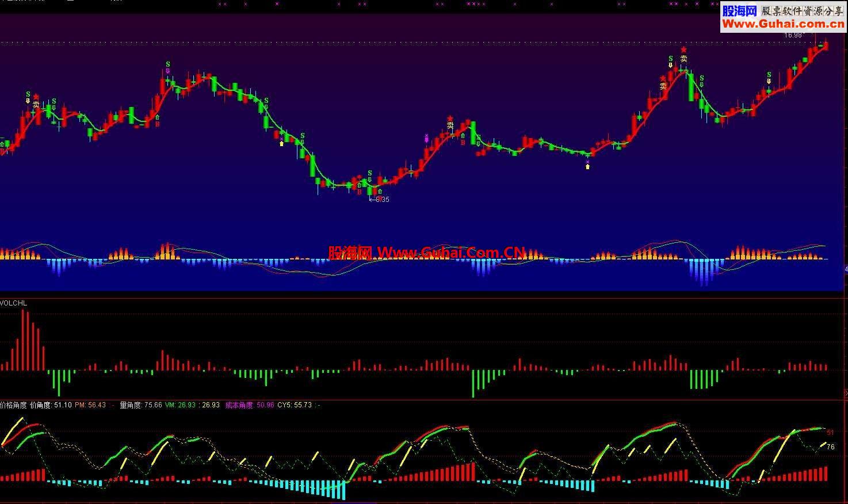848x504 pixels.
Task: Click the PM: 56.43 value
Action: click(x=90, y=405)
